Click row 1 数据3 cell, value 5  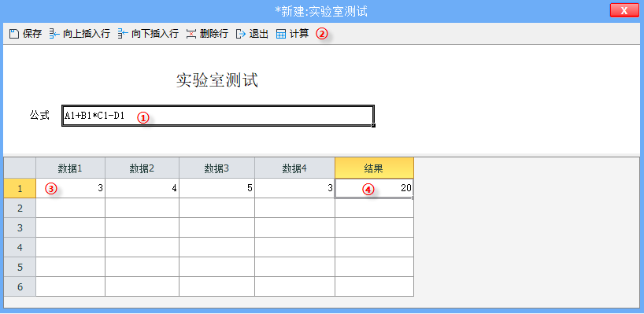click(x=217, y=188)
